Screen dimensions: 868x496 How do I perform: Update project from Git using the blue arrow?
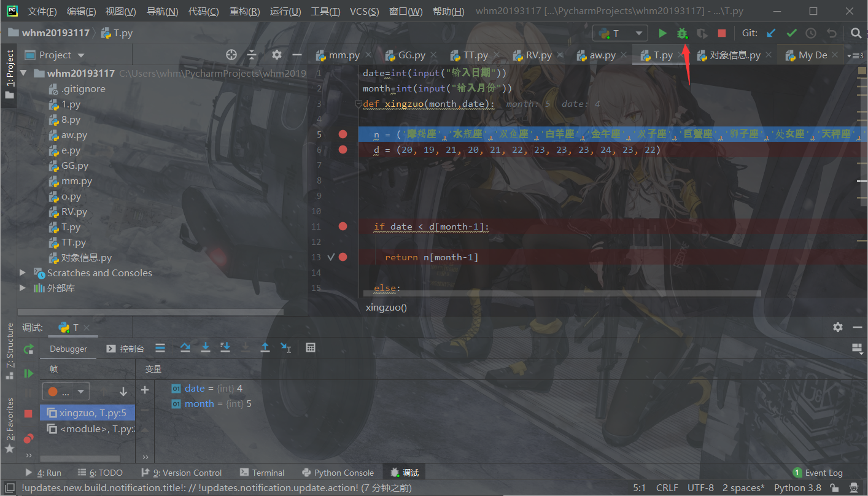coord(771,33)
